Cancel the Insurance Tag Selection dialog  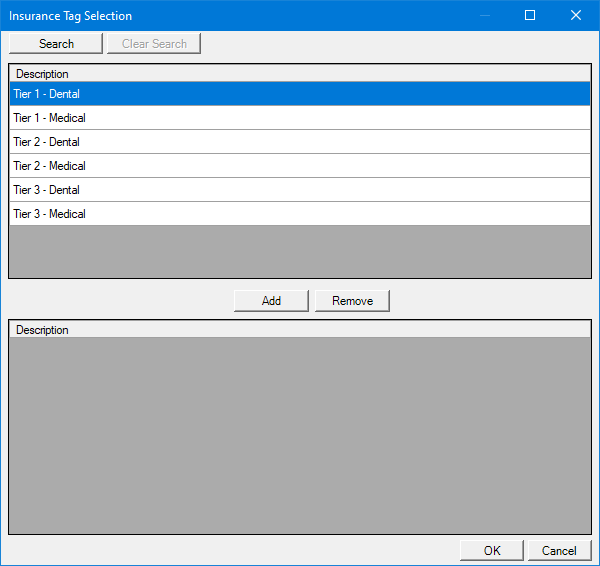pos(559,551)
